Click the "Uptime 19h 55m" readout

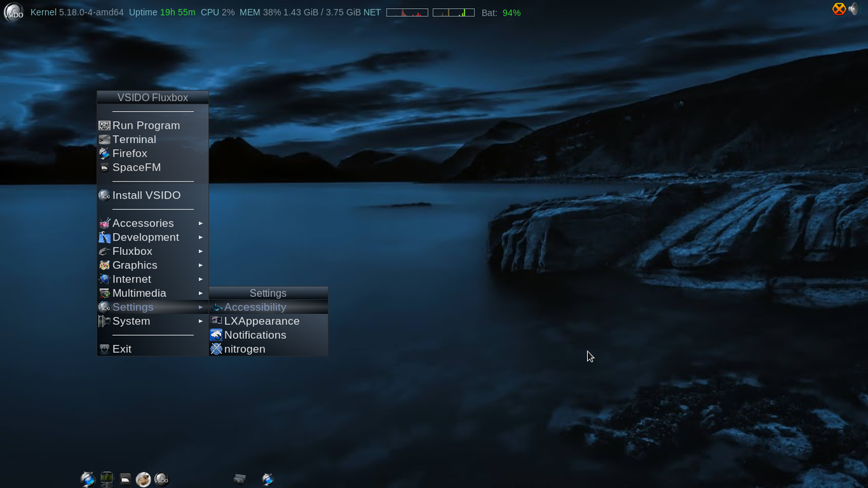162,12
